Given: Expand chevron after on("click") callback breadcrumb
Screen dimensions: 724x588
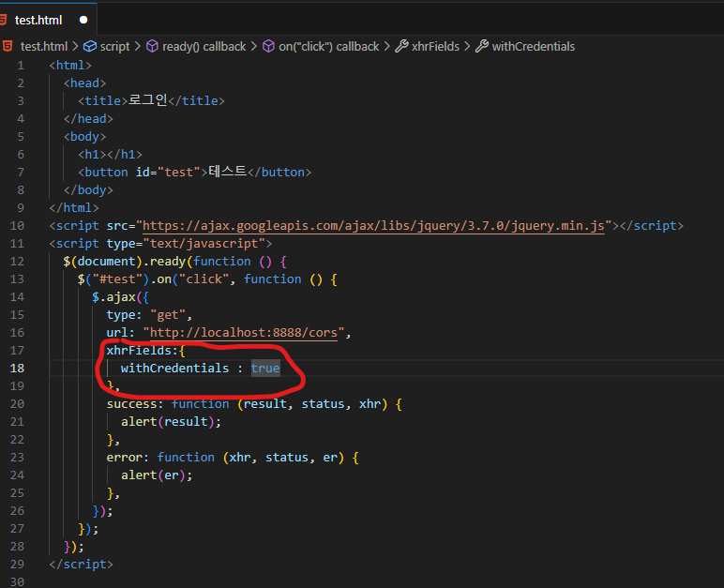Looking at the screenshot, I should tap(387, 46).
